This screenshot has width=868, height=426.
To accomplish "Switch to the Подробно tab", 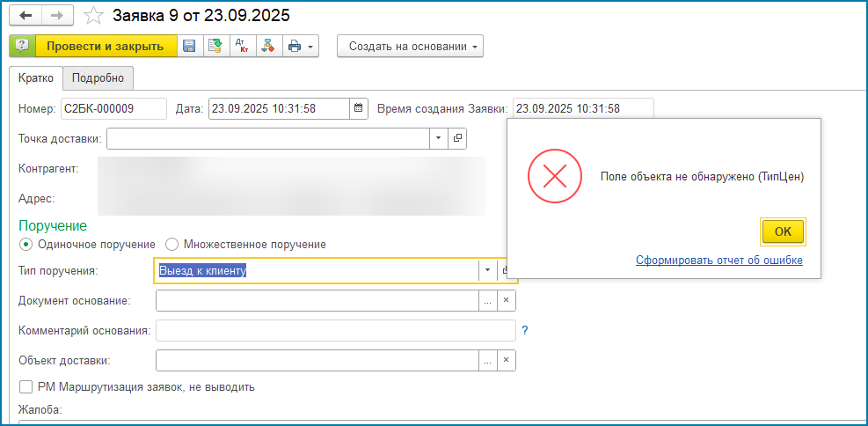I will pos(98,78).
